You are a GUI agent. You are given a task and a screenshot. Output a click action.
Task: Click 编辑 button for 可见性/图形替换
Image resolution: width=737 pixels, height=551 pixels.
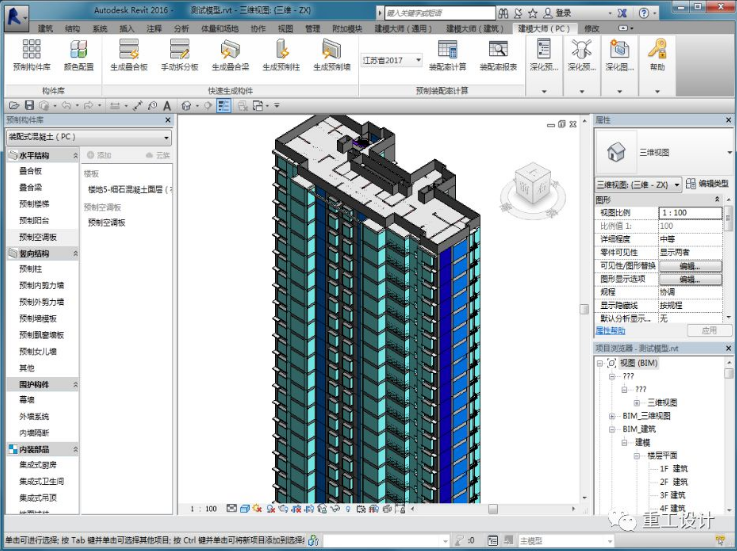click(690, 266)
